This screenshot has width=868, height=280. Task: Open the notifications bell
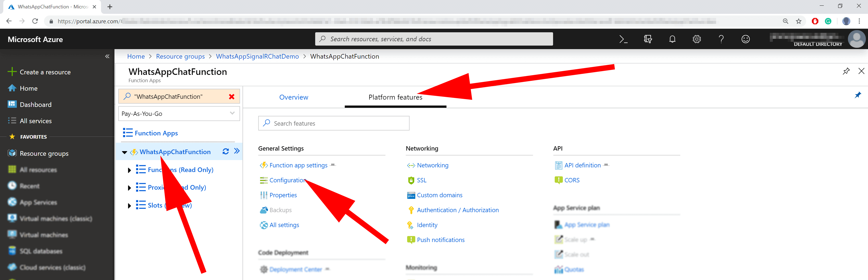tap(672, 39)
